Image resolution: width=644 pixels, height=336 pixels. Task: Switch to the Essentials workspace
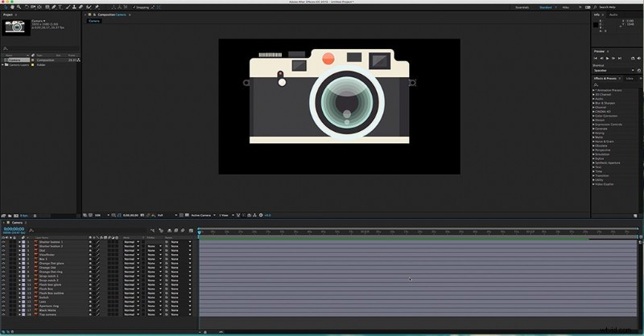(522, 7)
